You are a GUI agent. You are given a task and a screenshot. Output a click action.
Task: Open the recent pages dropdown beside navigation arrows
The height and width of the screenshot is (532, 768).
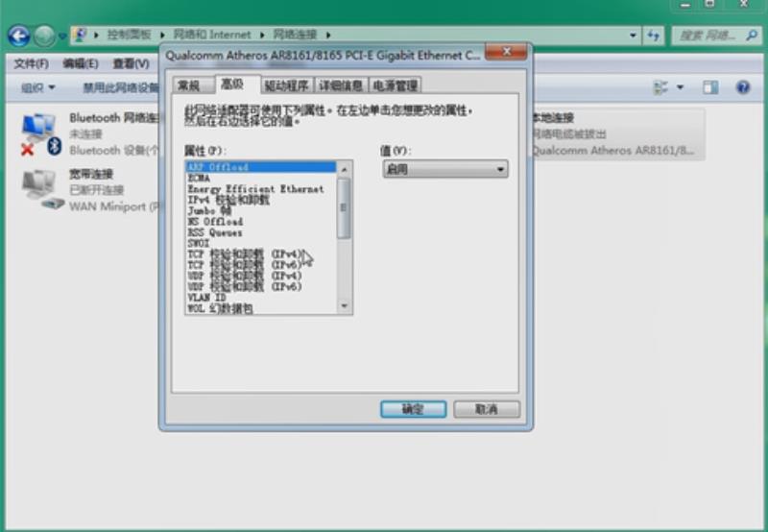62,36
